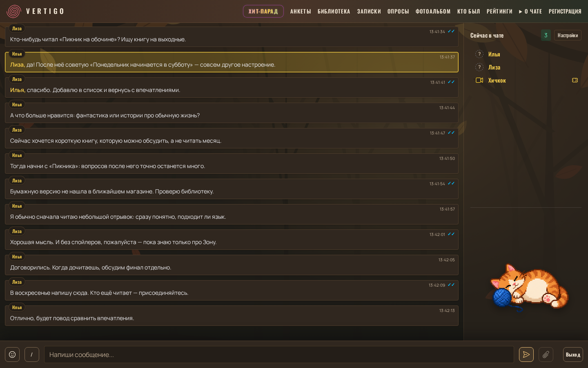
Task: Click the online users count badge '3'
Action: 546,35
